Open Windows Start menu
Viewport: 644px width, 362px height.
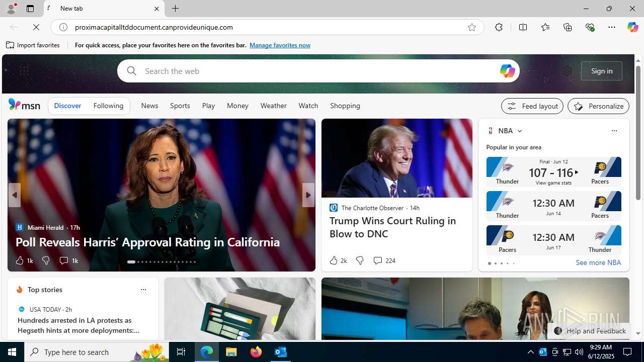[x=12, y=352]
